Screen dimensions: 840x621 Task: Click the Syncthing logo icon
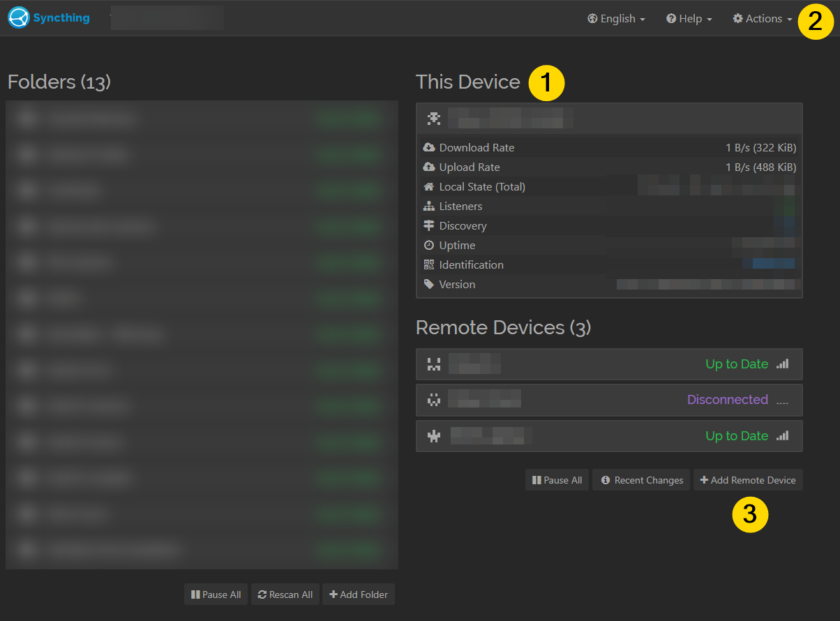coord(19,18)
